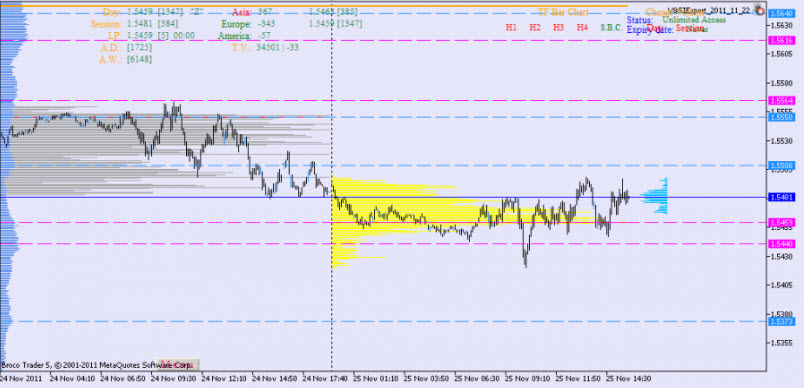Image resolution: width=804 pixels, height=389 pixels.
Task: Select the 1.5564 magenta level tag
Action: (782, 100)
